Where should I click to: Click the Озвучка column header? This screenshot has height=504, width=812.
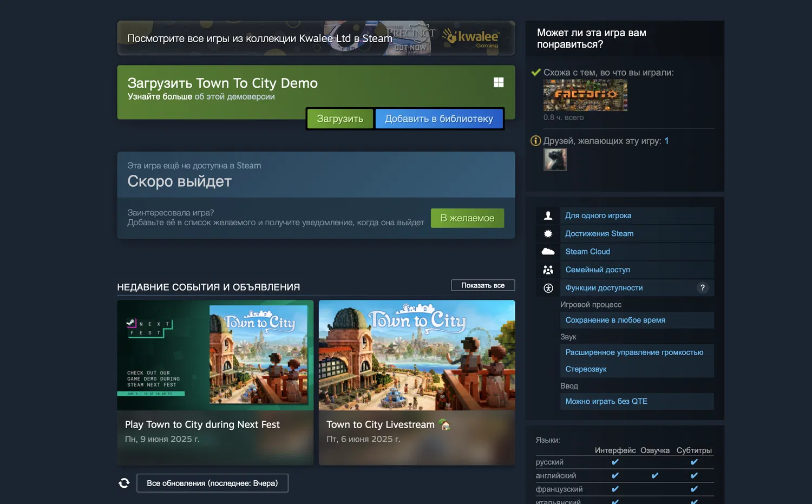coord(655,450)
